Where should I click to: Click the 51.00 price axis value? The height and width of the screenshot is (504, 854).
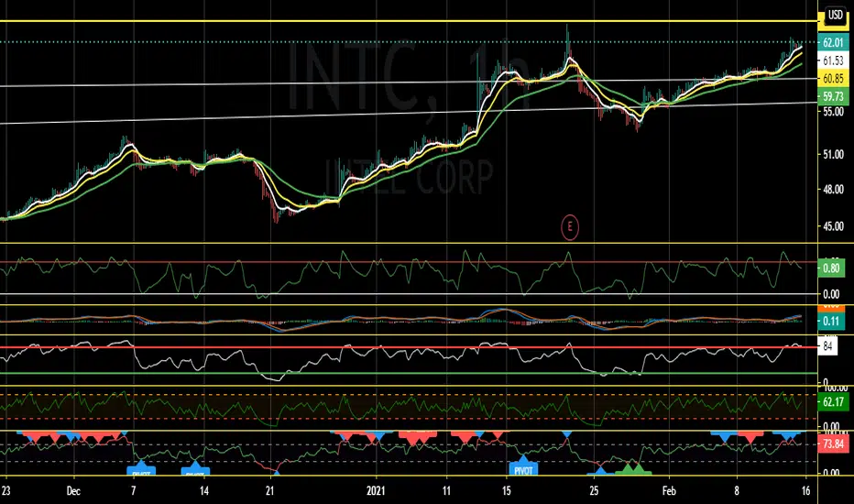(833, 155)
